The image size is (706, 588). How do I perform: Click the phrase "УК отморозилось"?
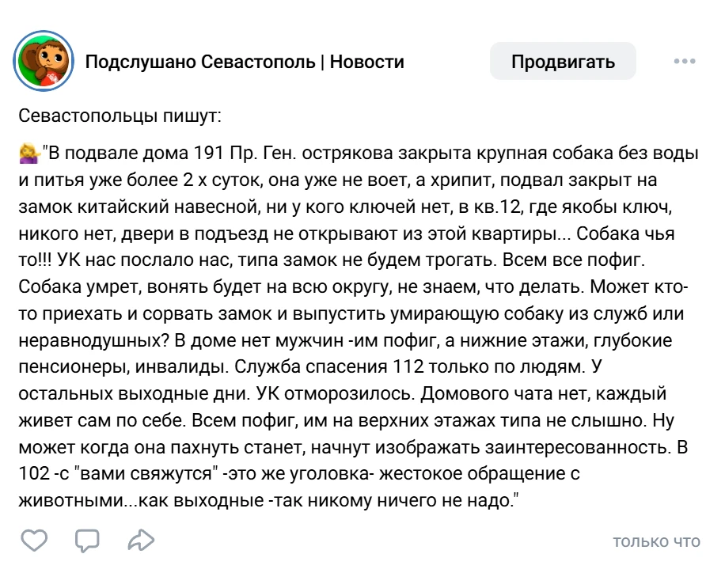(x=335, y=393)
